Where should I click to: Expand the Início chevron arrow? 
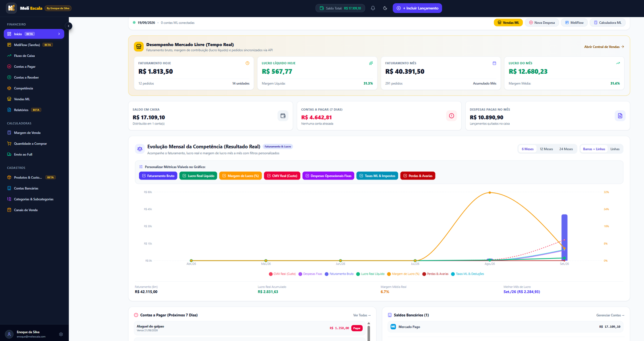pos(59,34)
